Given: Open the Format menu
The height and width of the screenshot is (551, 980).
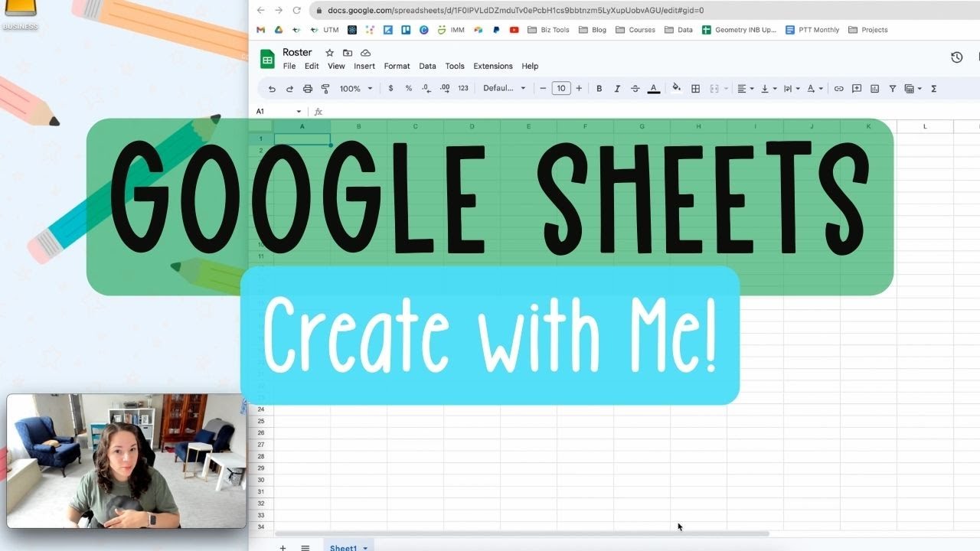Looking at the screenshot, I should [x=397, y=66].
